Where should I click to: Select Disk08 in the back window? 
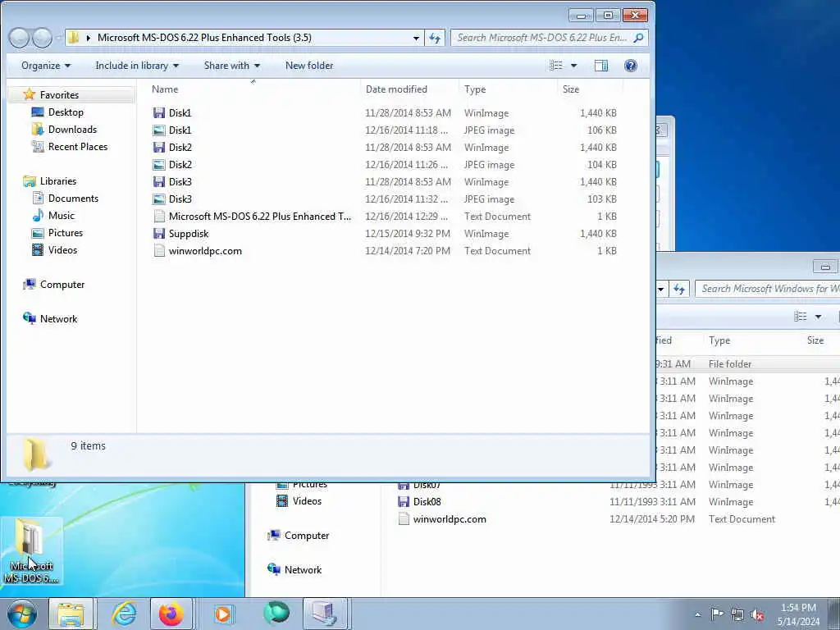[x=427, y=502]
